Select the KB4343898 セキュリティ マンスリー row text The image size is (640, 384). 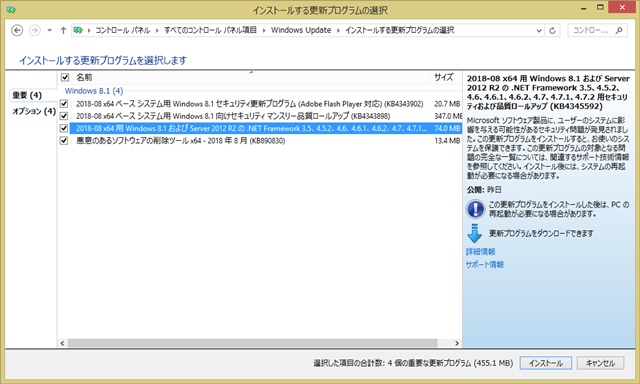coord(233,116)
